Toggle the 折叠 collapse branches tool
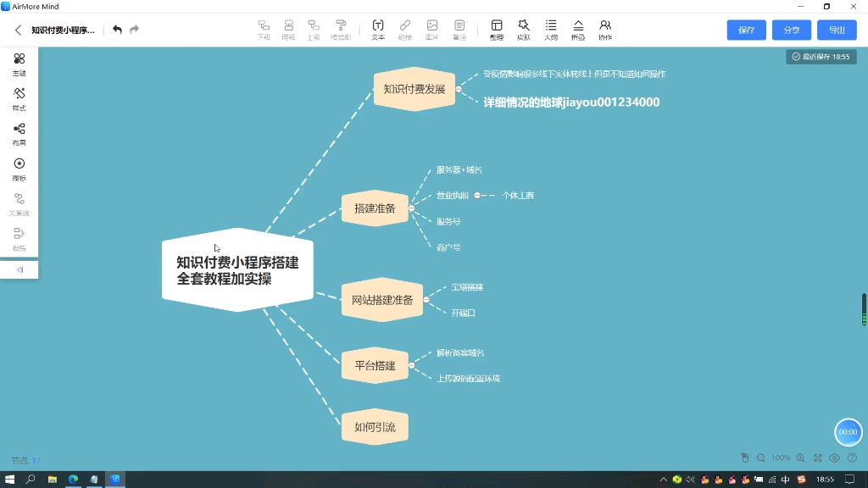 (x=577, y=29)
